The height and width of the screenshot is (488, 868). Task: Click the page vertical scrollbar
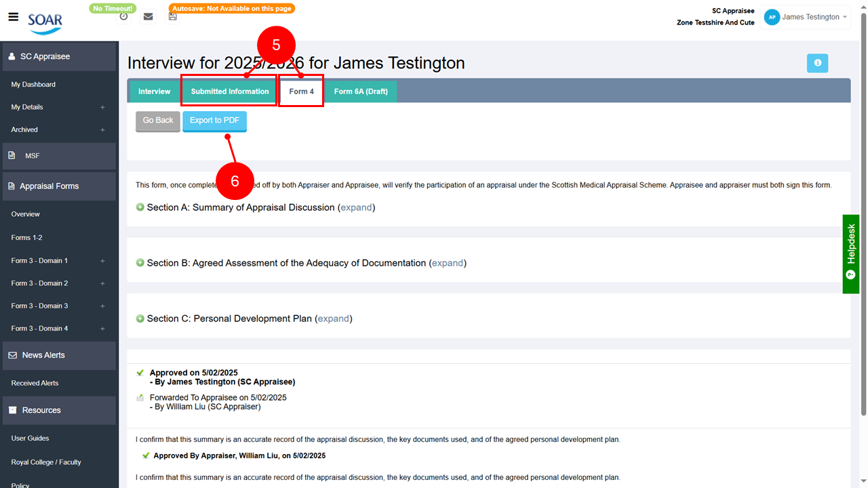[863, 203]
